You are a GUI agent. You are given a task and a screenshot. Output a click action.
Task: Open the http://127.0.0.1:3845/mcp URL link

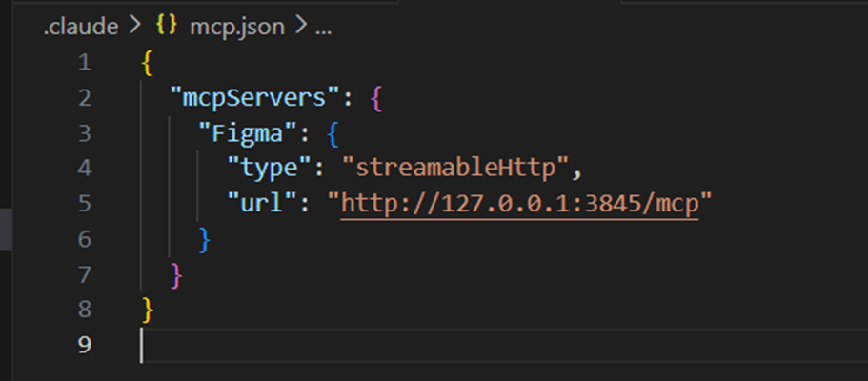519,203
